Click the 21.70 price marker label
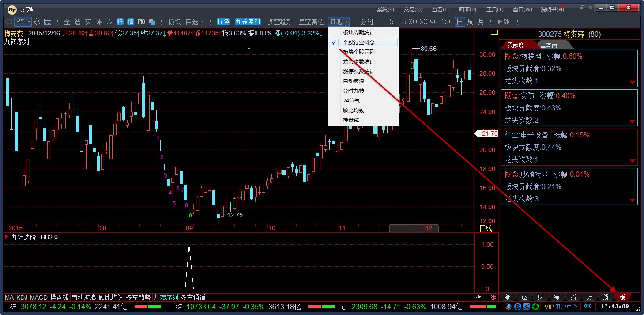The image size is (644, 315). [486, 133]
